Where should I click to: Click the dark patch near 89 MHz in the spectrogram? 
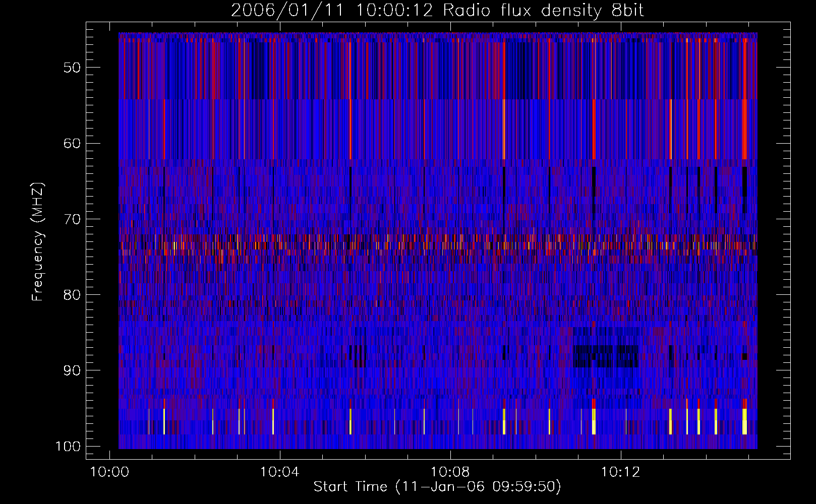click(606, 356)
